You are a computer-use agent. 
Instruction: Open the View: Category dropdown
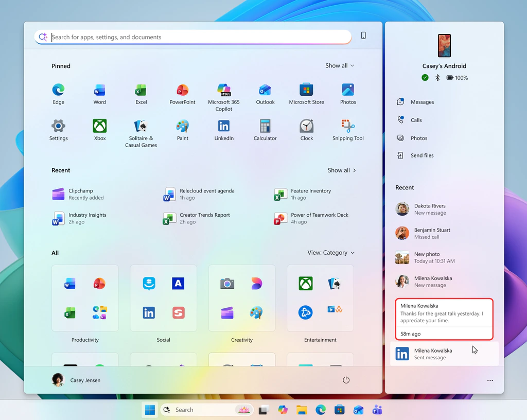click(331, 253)
